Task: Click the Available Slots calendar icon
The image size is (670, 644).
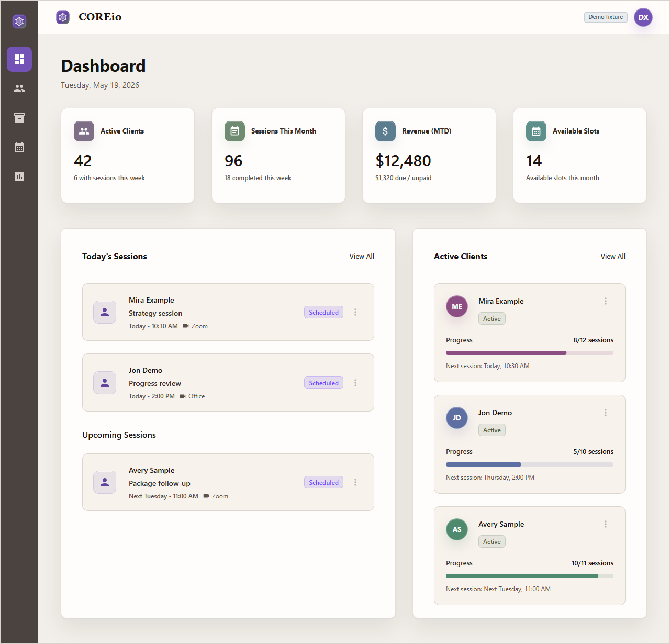Action: click(x=536, y=131)
